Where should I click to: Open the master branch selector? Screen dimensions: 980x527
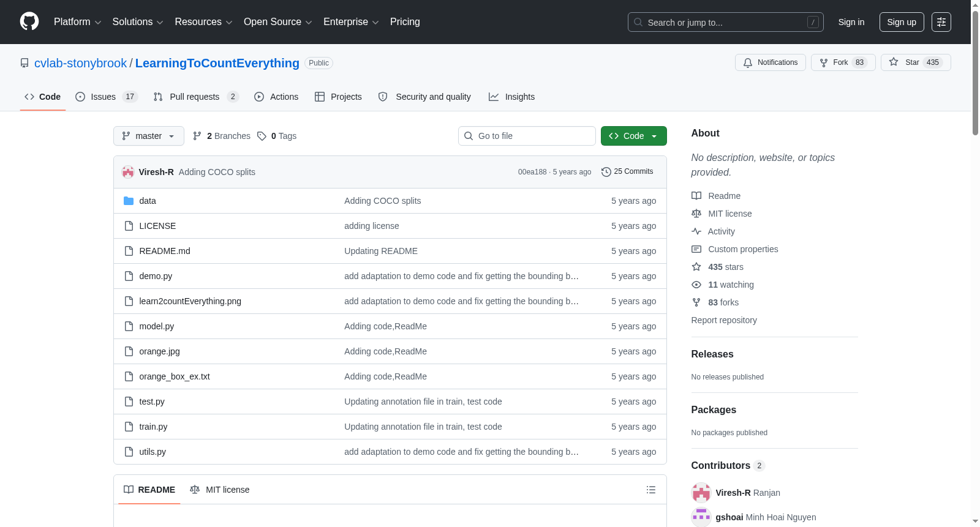coord(149,136)
